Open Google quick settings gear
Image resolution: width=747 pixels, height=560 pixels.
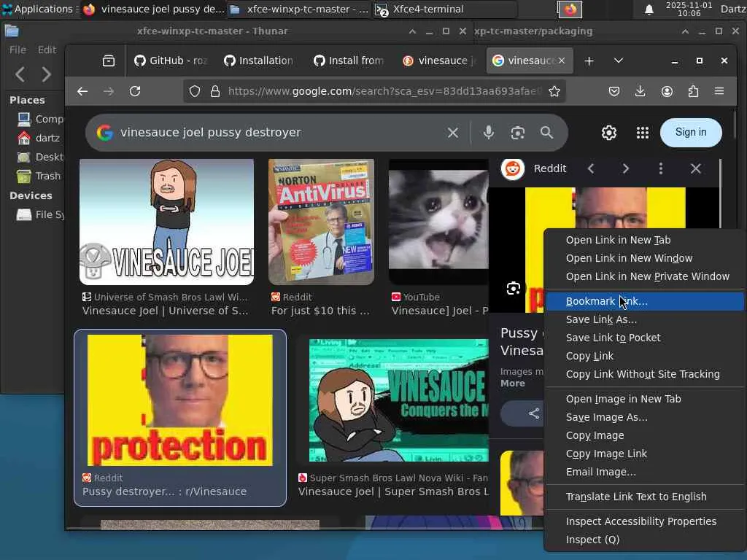(609, 133)
